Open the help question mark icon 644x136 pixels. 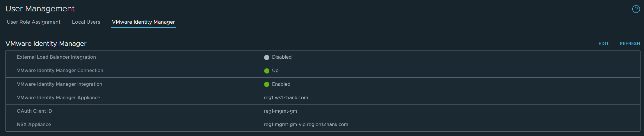tap(636, 9)
